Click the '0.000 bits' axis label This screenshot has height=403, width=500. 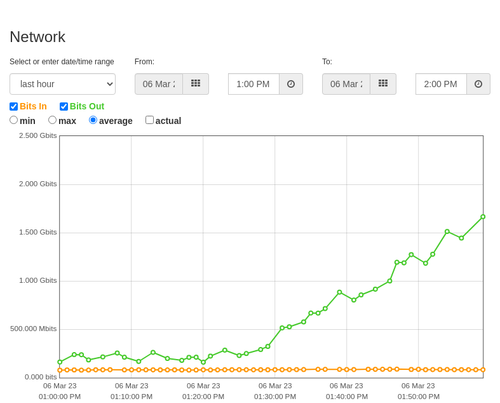(41, 377)
